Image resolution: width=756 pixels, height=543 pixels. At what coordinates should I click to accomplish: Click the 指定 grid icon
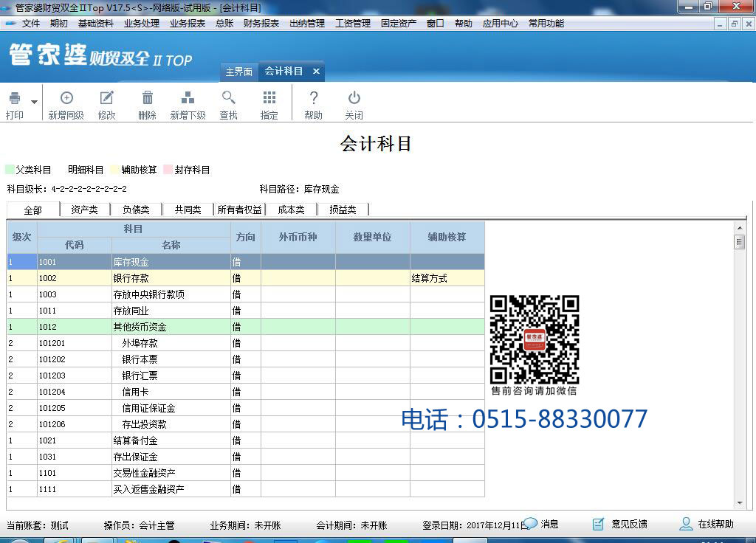coord(269,98)
